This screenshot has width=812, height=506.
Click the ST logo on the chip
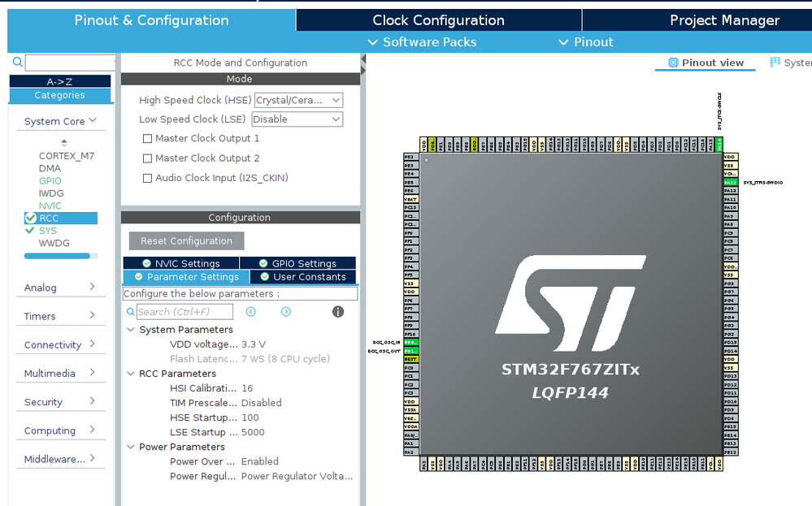[x=570, y=303]
